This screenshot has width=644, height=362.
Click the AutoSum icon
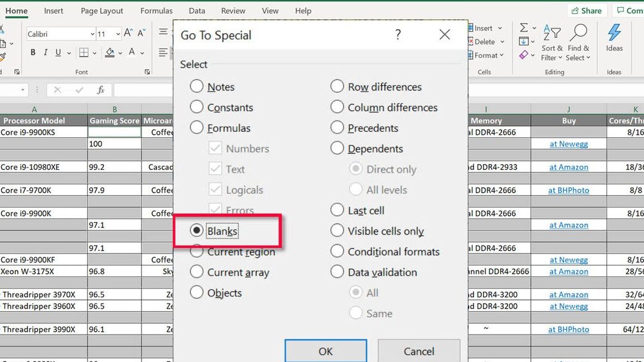coord(525,27)
